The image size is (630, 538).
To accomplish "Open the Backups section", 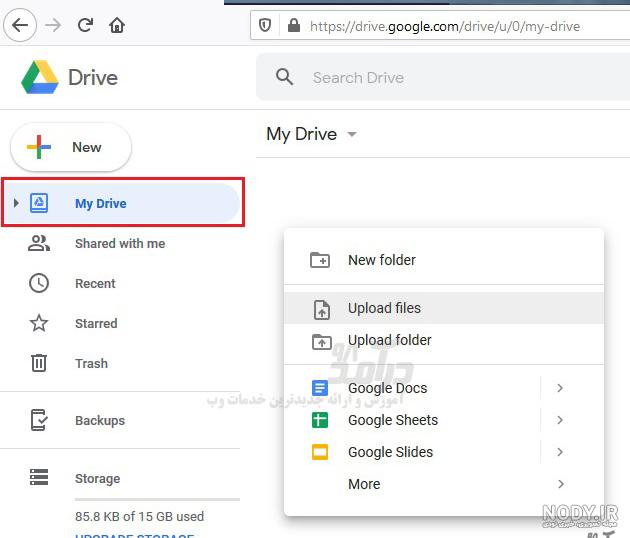I will pyautogui.click(x=120, y=420).
